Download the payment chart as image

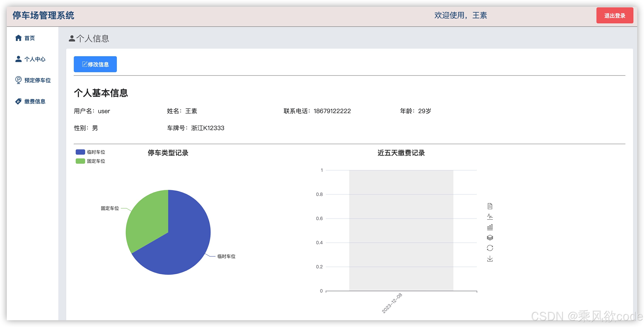coord(490,259)
